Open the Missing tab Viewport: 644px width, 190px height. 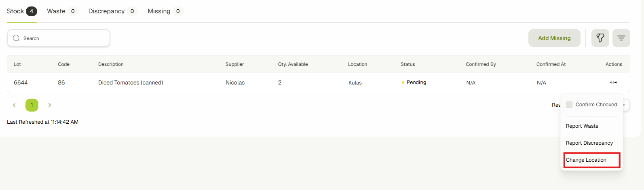point(159,11)
